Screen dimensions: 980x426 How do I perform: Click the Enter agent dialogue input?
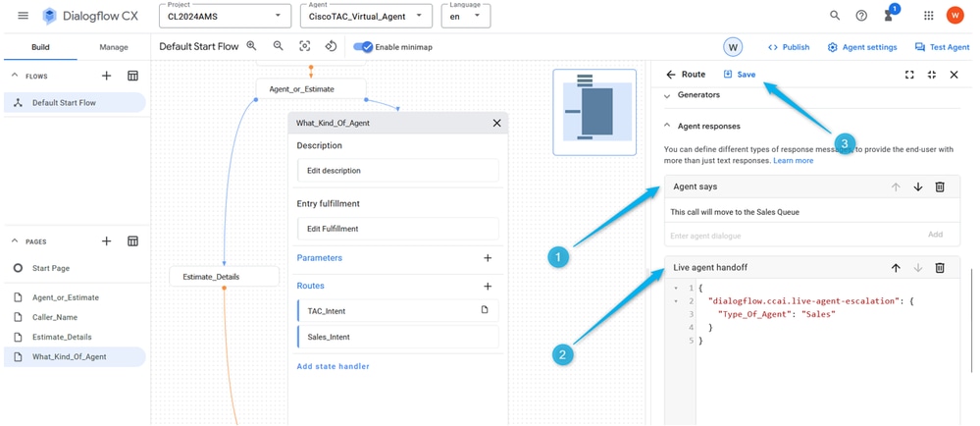[x=794, y=236]
